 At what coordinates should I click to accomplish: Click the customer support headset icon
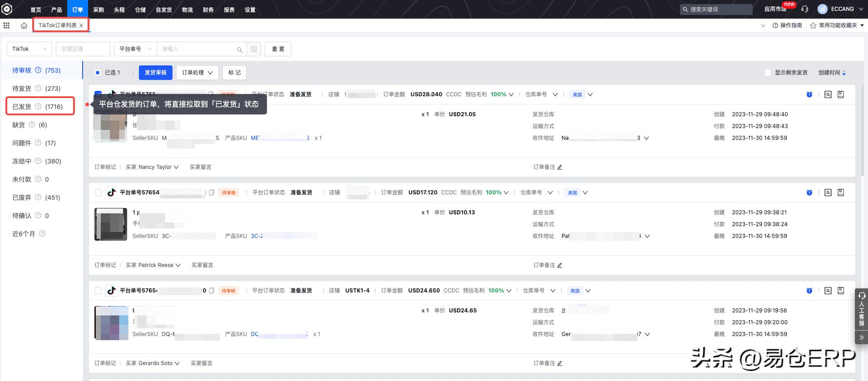coord(805,9)
